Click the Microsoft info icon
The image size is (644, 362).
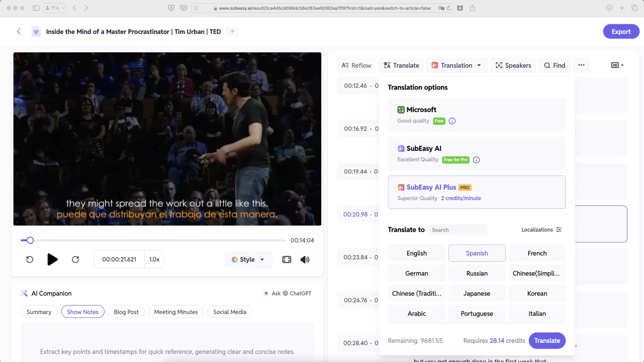[452, 121]
